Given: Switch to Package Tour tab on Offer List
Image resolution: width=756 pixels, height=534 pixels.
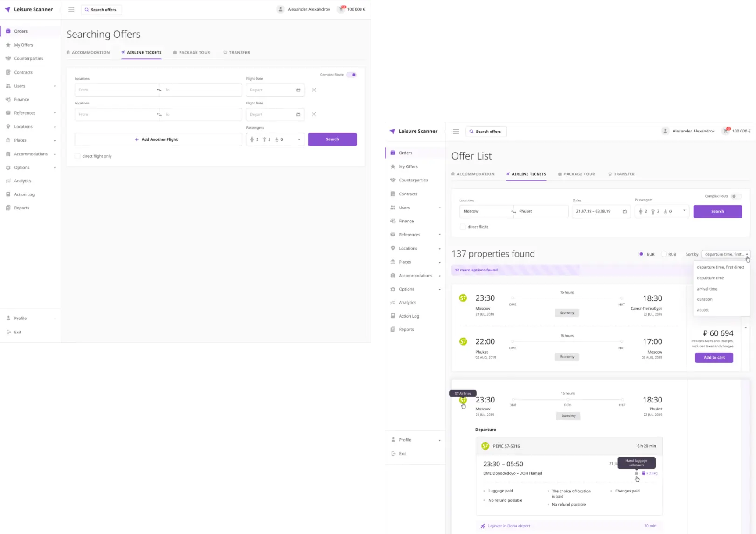Looking at the screenshot, I should pos(576,174).
